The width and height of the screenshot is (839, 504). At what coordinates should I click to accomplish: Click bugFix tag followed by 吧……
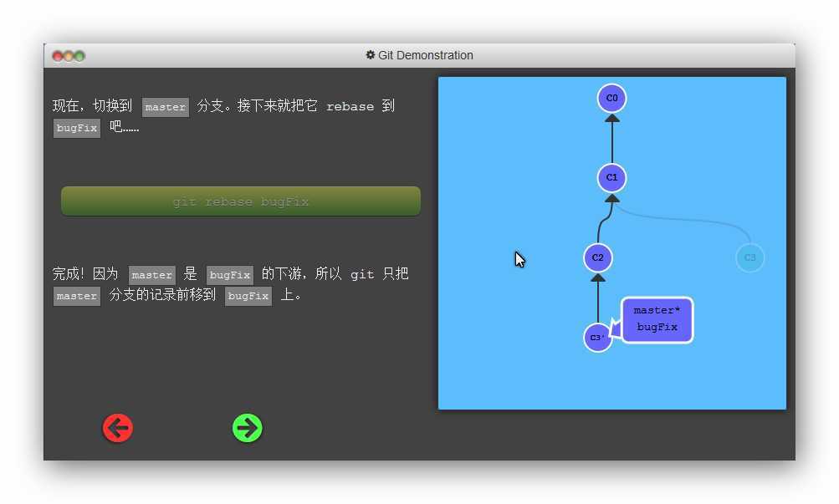76,128
